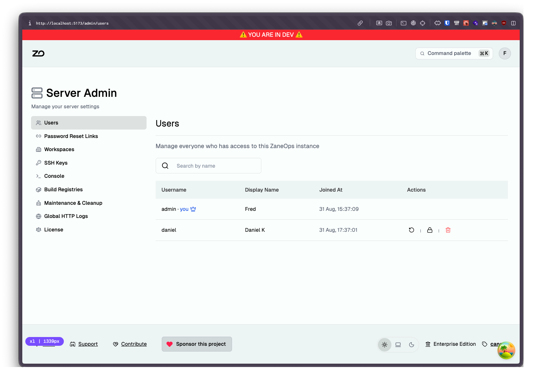Click the three-keys extension icon
The width and height of the screenshot is (542, 392).
click(x=457, y=23)
